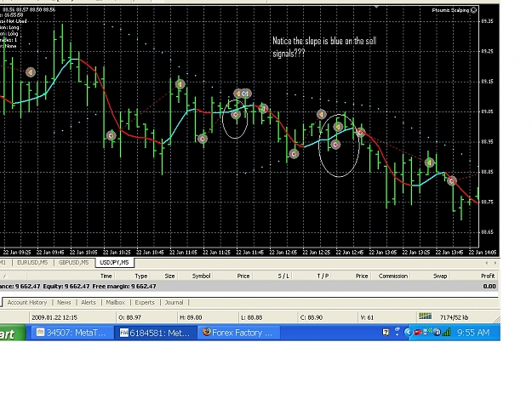
Task: Click the green signal strength tray icon
Action: 447,332
